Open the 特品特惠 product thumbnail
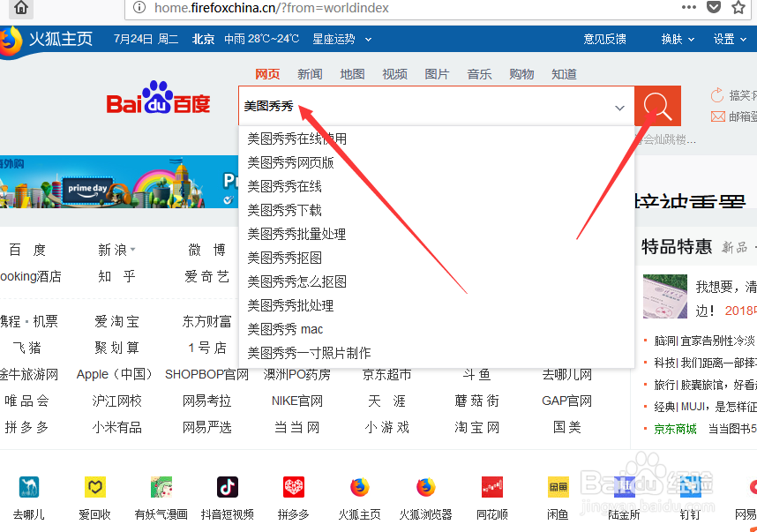Image resolution: width=757 pixels, height=532 pixels. [664, 296]
